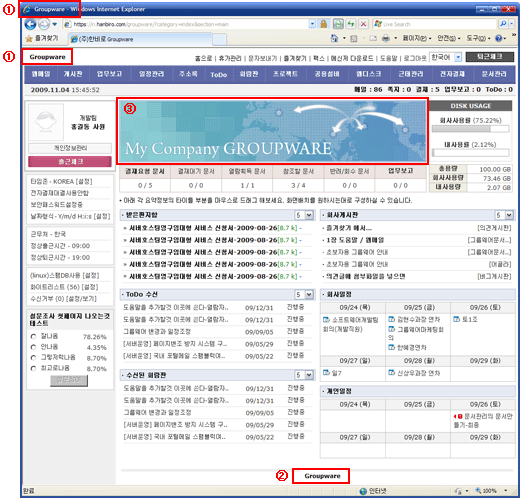Open the 도구(O) tools command bar menu

(x=478, y=39)
